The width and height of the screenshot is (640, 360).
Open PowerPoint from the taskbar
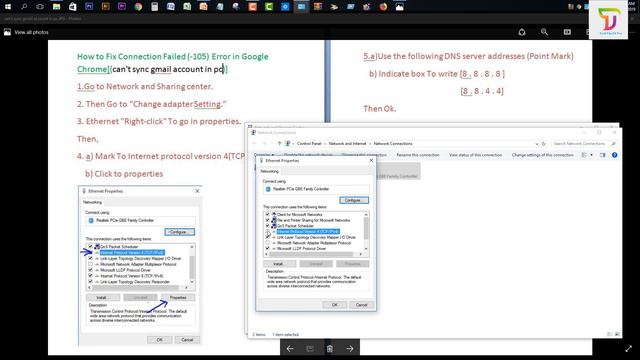pos(203,7)
